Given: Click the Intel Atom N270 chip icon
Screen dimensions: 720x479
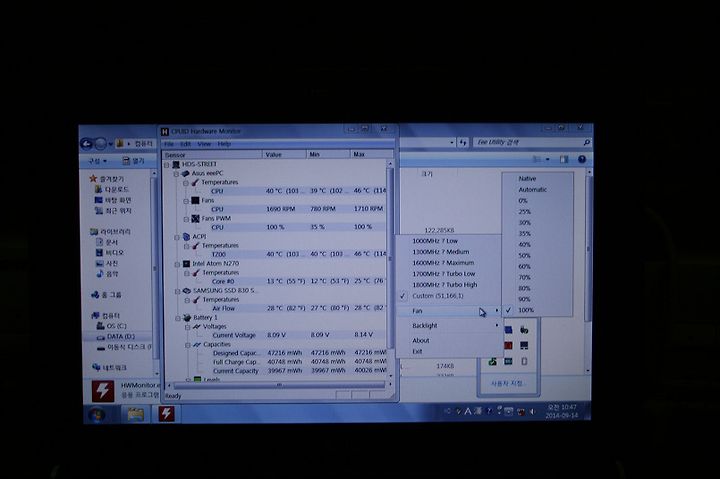Looking at the screenshot, I should pos(186,264).
